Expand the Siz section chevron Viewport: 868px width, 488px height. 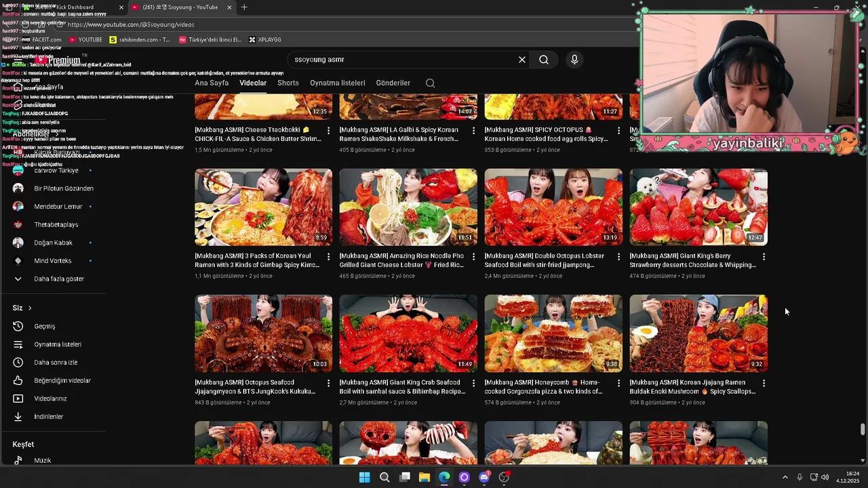click(x=30, y=308)
